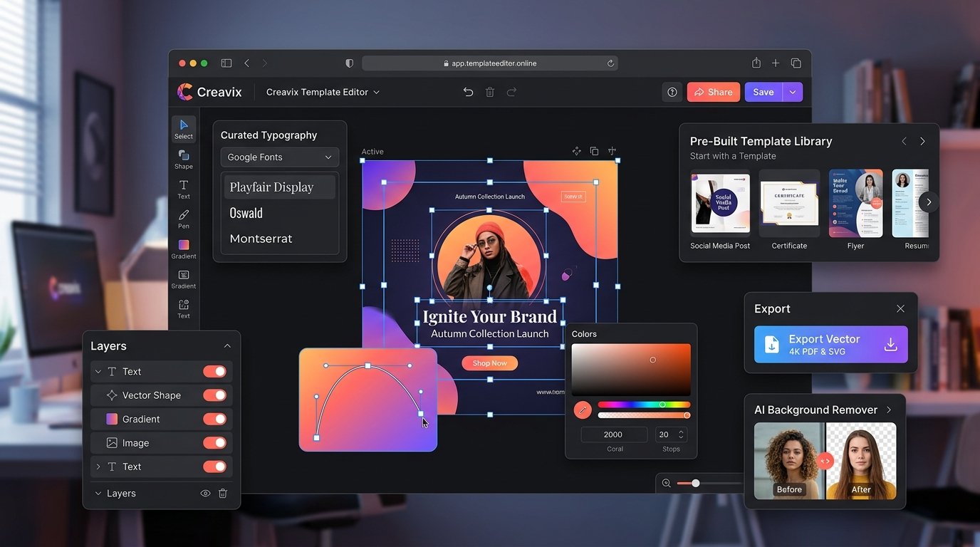Open the dropdown arrow beside Save
This screenshot has height=547, width=980.
(793, 92)
